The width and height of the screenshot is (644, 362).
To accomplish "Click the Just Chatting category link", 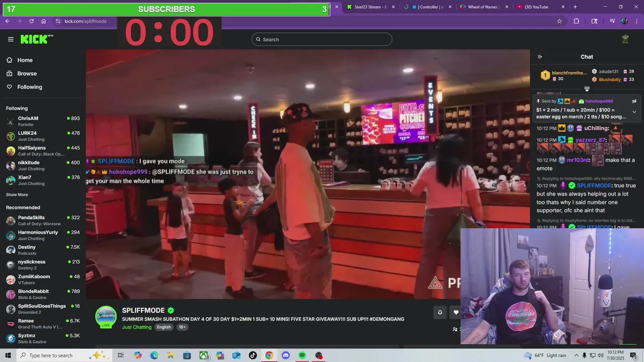I will [x=136, y=327].
